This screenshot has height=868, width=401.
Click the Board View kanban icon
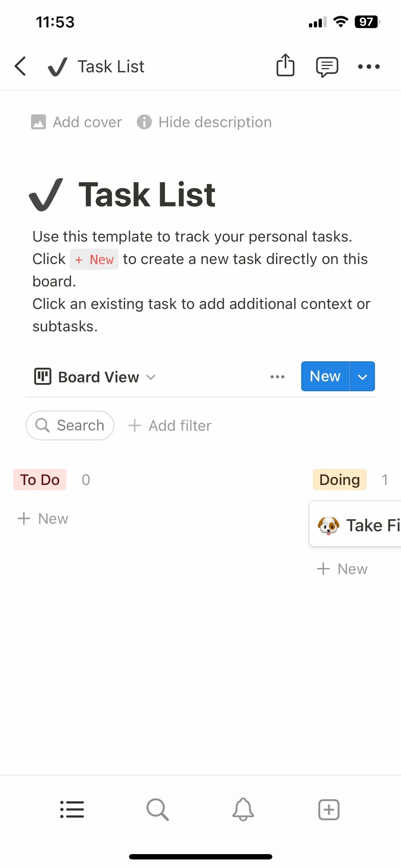coord(42,377)
